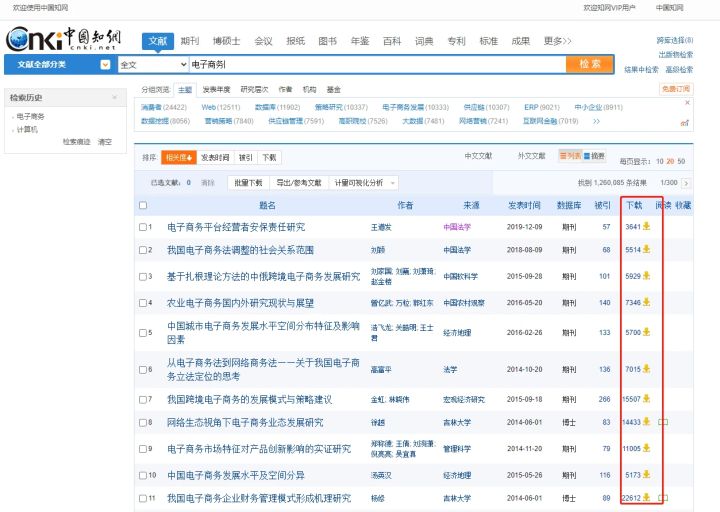The image size is (720, 512).
Task: Select the 主题 grouping tab
Action: tap(185, 90)
